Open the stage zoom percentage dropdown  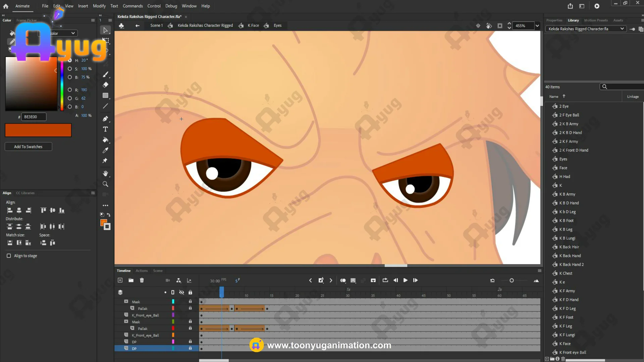537,26
